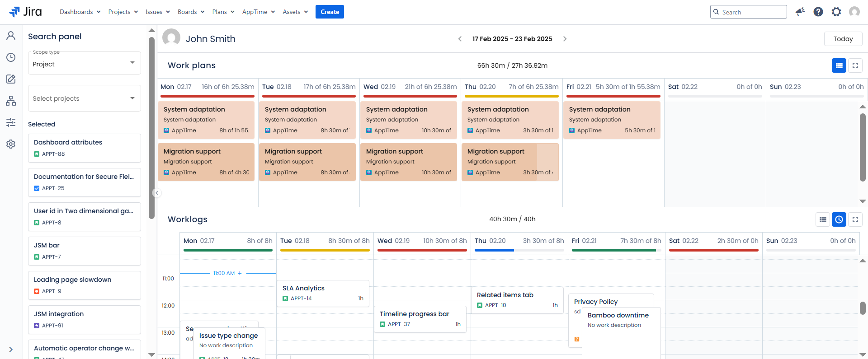Open the sliders filter icon in sidebar

pyautogui.click(x=11, y=122)
